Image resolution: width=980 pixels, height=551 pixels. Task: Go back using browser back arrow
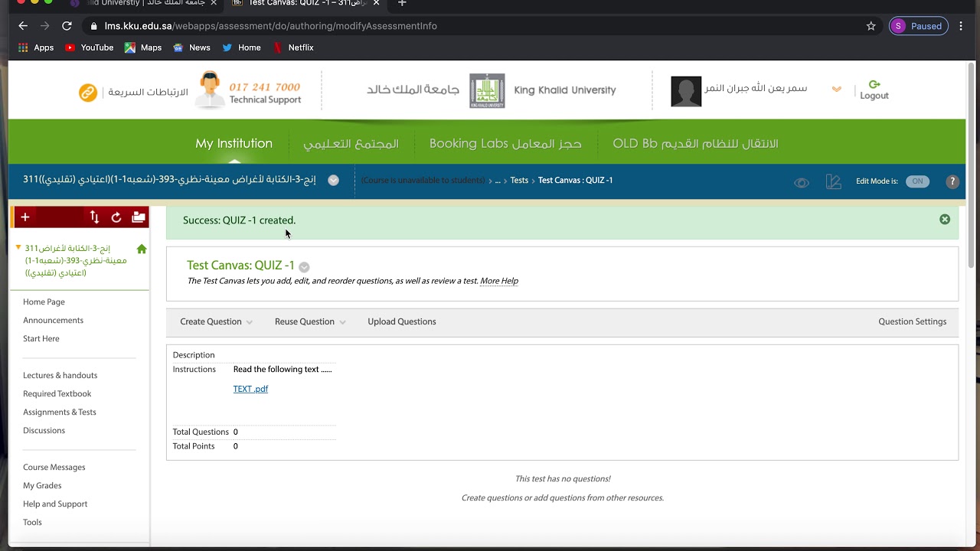tap(23, 26)
